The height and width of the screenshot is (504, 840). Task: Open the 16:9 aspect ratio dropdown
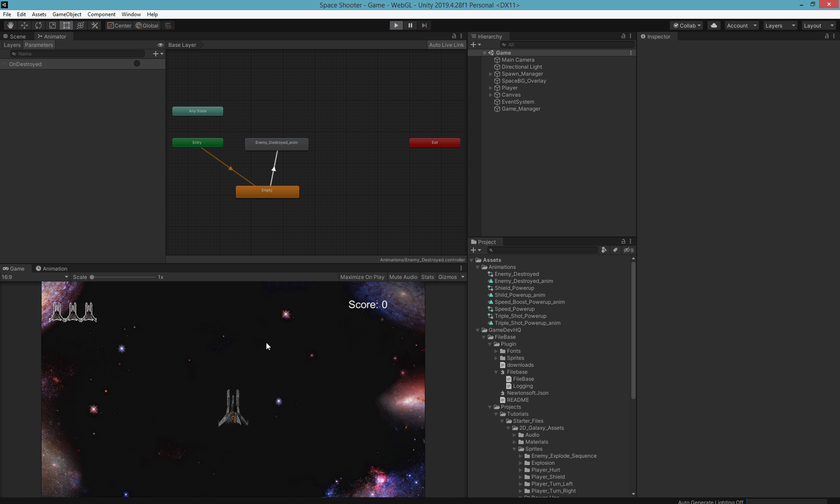point(35,277)
